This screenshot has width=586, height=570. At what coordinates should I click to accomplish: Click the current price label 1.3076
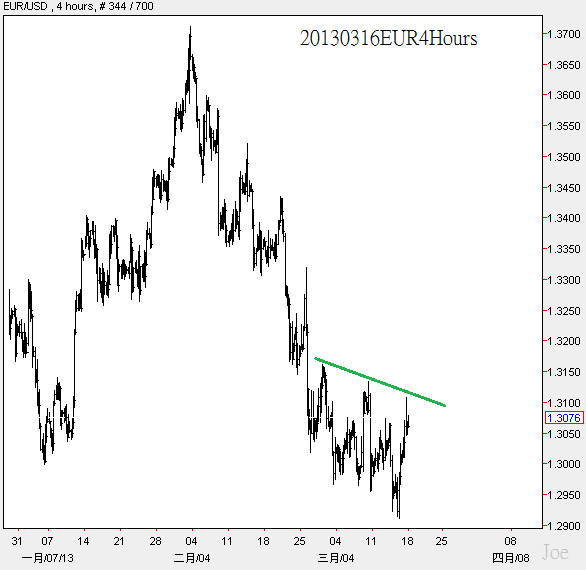[564, 418]
